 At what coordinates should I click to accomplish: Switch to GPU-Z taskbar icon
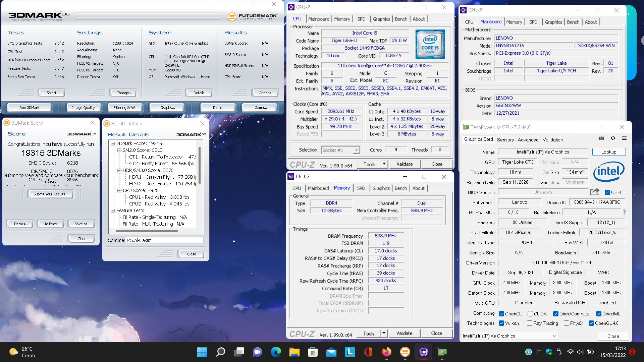(442, 352)
